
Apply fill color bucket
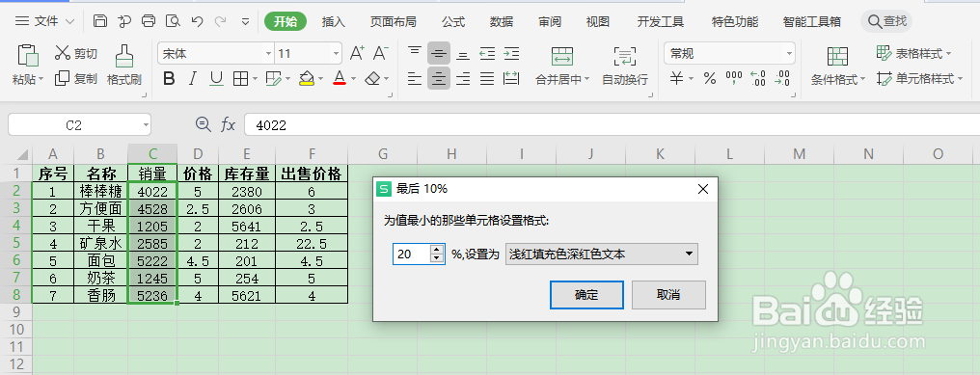(307, 79)
